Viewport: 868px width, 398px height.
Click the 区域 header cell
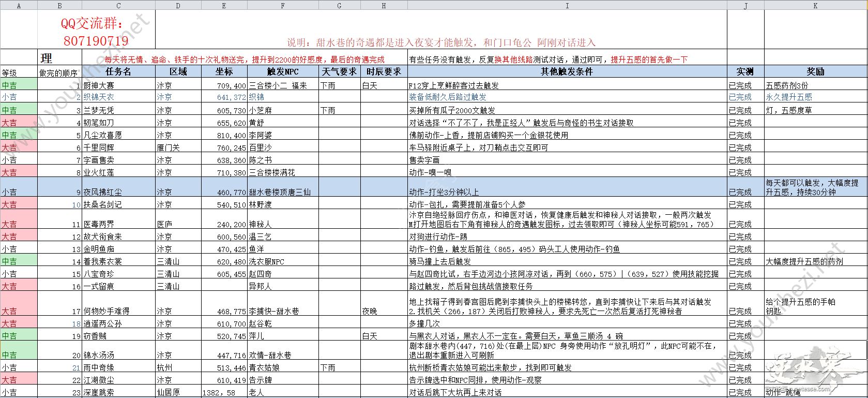pos(178,71)
